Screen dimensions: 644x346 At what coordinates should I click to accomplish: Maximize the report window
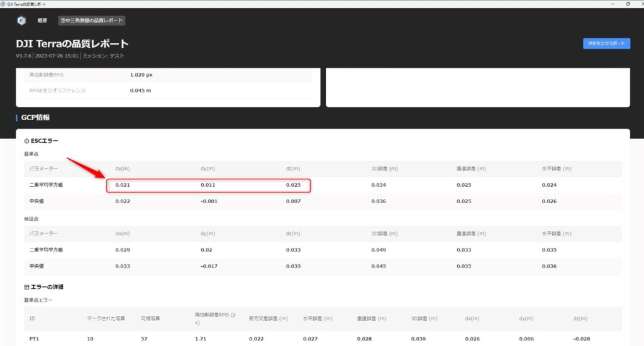(x=627, y=4)
